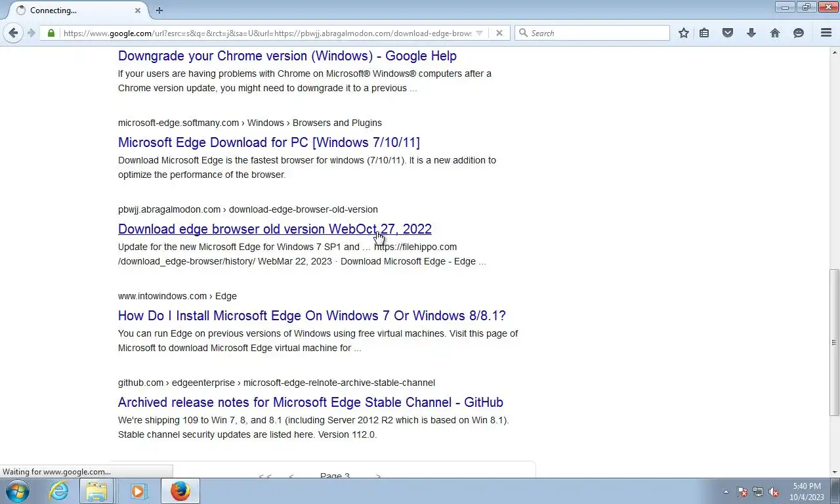Image resolution: width=840 pixels, height=504 pixels.
Task: Click snippet starting 'If your users are having problems'
Action: click(x=304, y=81)
